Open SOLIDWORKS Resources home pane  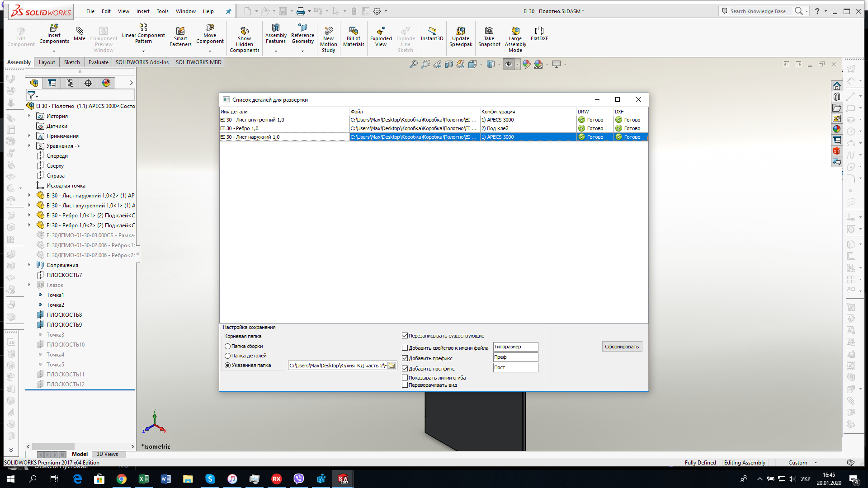pyautogui.click(x=837, y=86)
